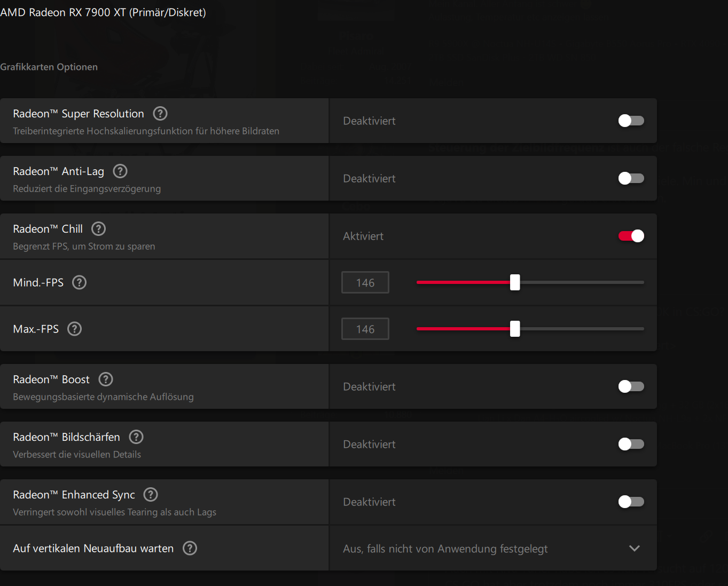Click the Radeon Anti-Lag help icon
The image size is (728, 586).
pos(120,171)
